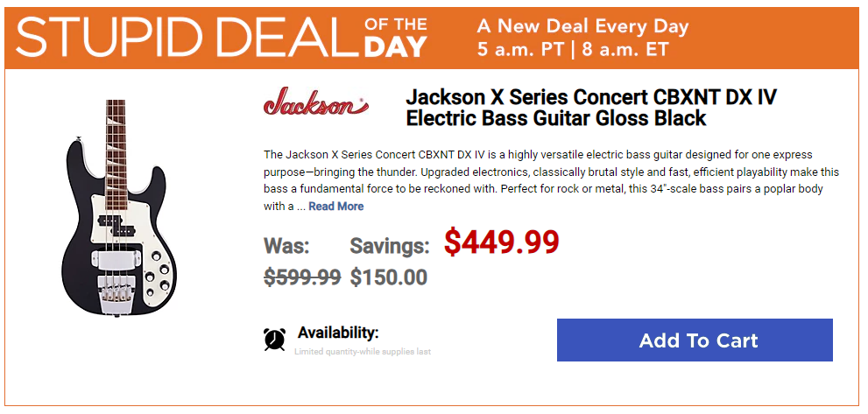This screenshot has width=868, height=414.
Task: Click the struck-through $599.99 original price
Action: [302, 277]
